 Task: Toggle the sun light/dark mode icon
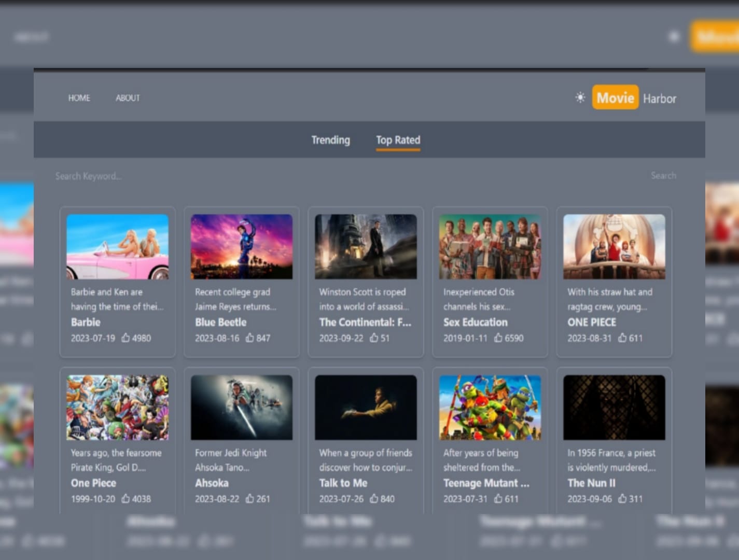coord(580,97)
